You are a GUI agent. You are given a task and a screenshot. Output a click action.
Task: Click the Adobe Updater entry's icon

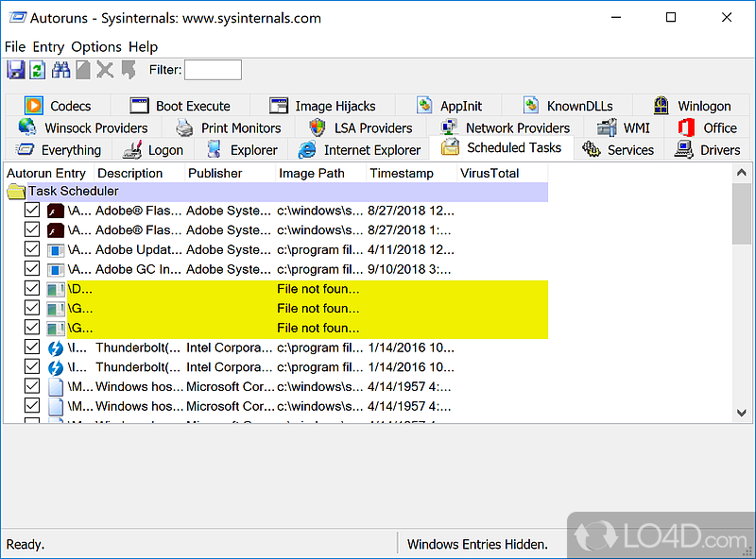(56, 249)
